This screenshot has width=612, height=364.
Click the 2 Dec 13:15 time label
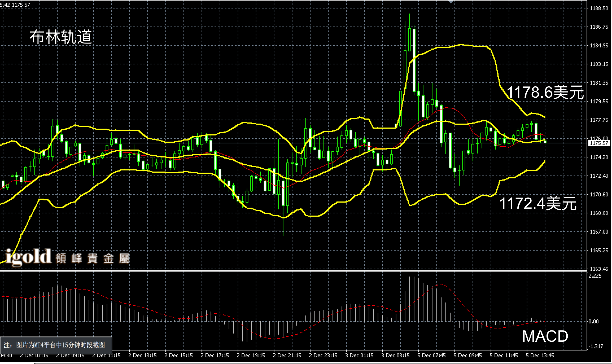[x=142, y=355]
